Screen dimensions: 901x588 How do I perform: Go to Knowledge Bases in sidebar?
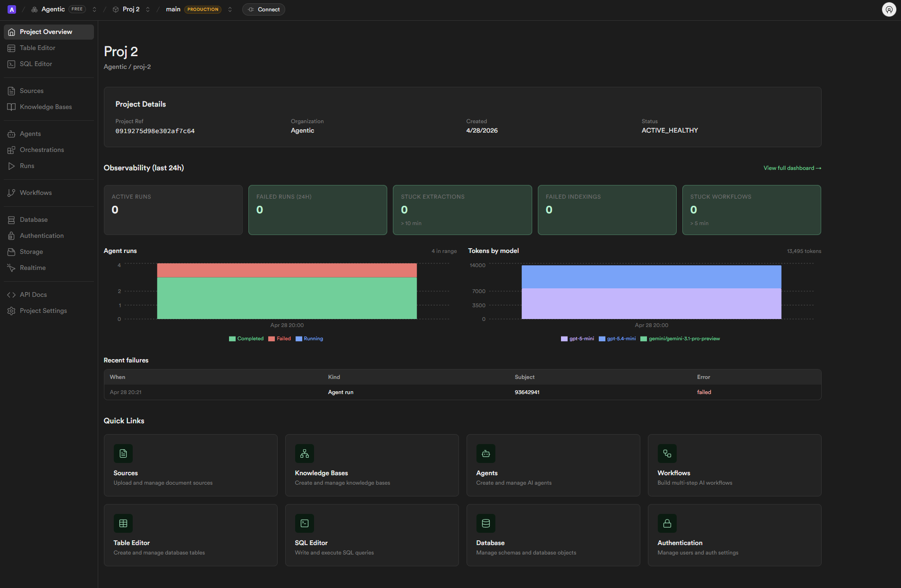pos(49,107)
